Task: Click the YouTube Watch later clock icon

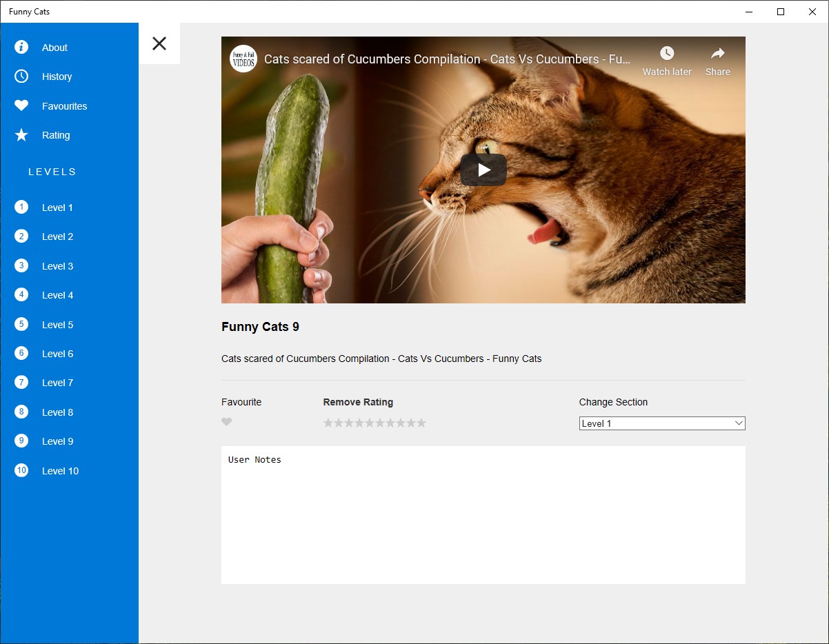Action: pos(667,53)
